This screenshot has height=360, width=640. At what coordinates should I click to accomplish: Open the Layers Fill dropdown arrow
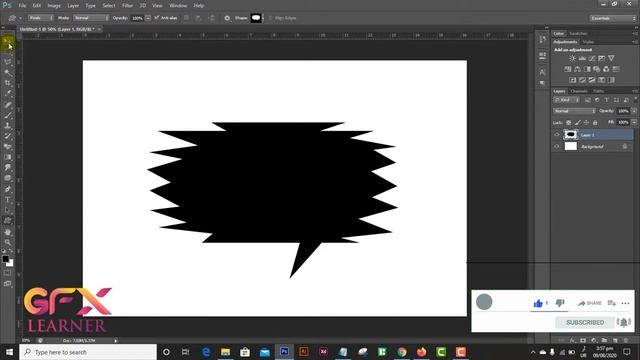[634, 122]
